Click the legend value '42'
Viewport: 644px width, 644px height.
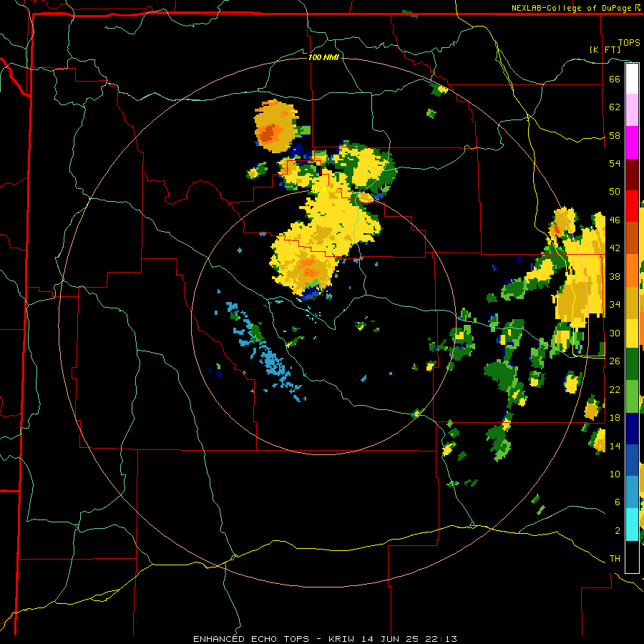pos(615,248)
